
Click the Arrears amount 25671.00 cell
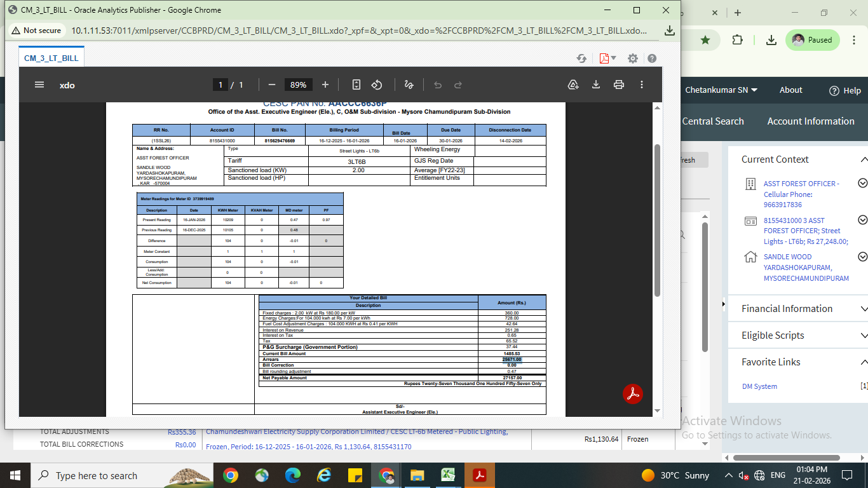[x=512, y=360]
